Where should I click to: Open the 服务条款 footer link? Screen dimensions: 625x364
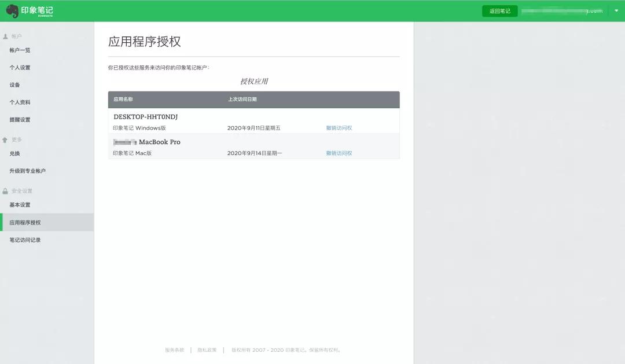175,350
